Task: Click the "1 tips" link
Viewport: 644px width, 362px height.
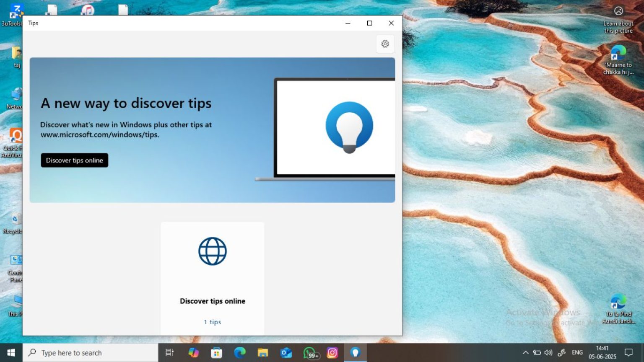Action: tap(213, 322)
